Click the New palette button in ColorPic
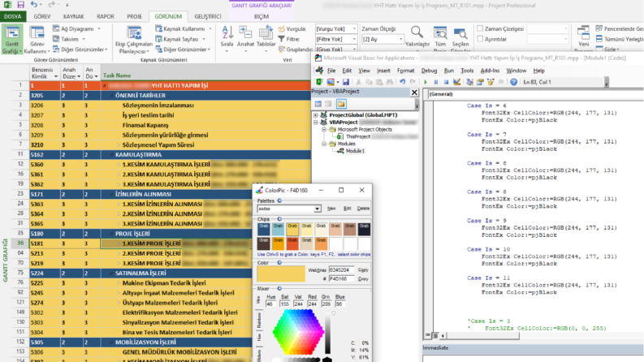 click(331, 209)
